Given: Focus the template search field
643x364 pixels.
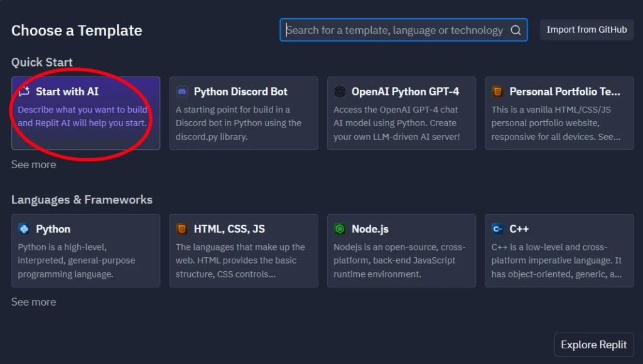Looking at the screenshot, I should click(404, 30).
